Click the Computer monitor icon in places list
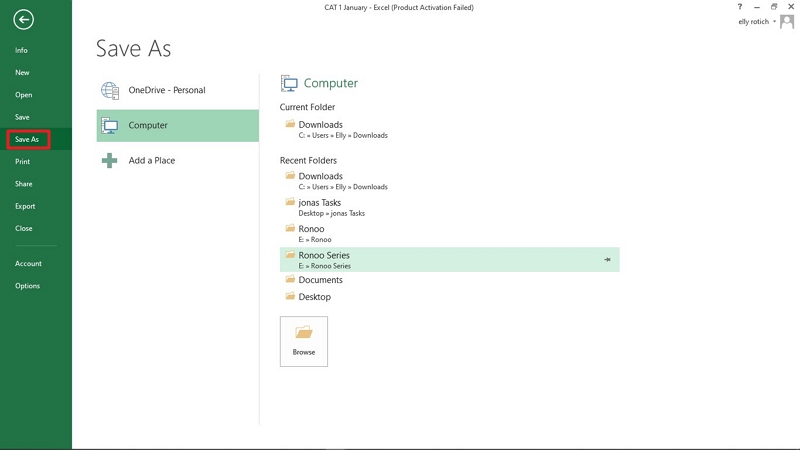The width and height of the screenshot is (800, 450). (110, 126)
